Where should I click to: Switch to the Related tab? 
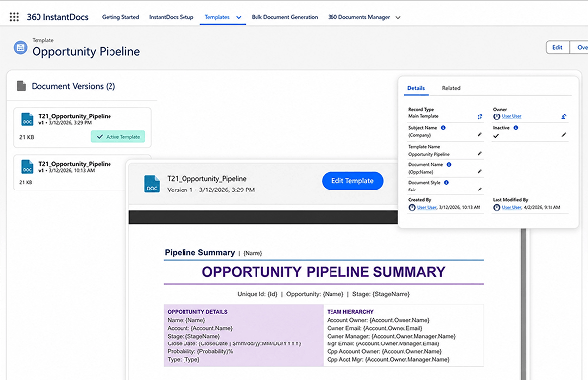pos(451,88)
